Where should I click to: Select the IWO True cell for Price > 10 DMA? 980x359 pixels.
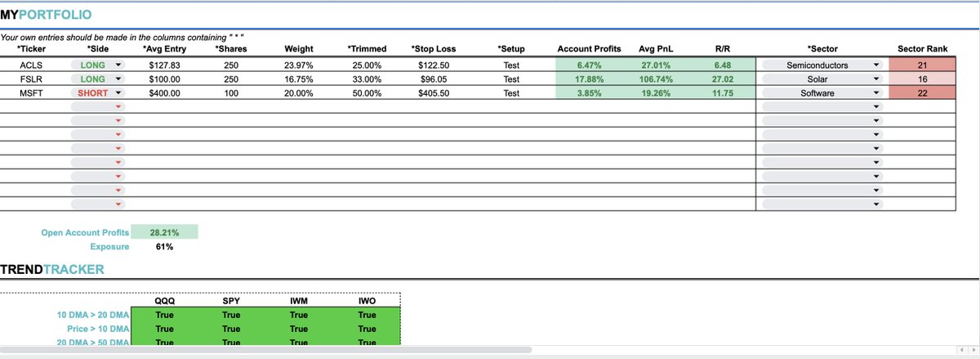[367, 329]
